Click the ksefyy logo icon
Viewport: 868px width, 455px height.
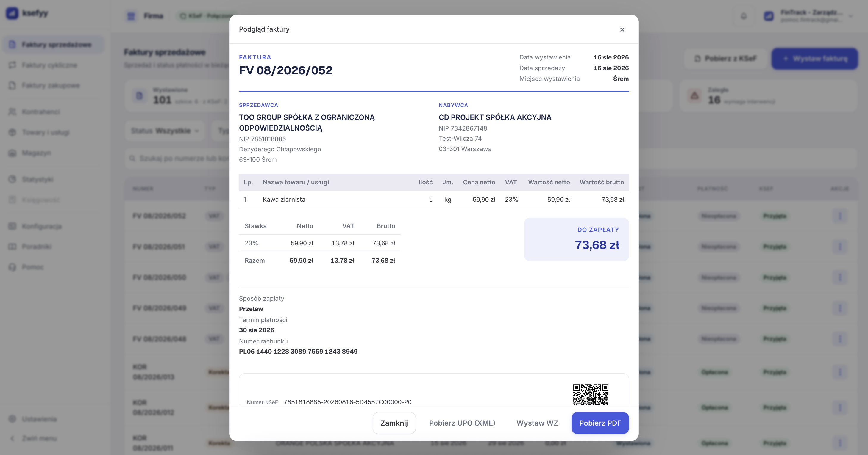click(x=12, y=13)
